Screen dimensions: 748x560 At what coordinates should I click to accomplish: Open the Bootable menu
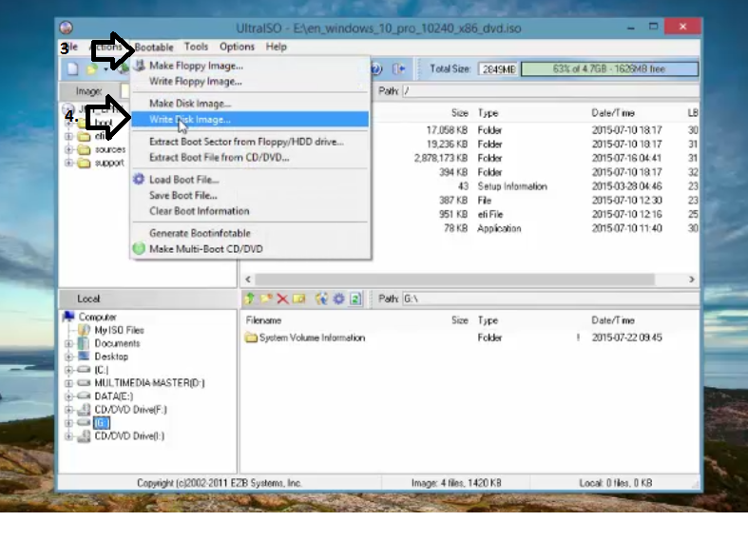click(x=154, y=47)
